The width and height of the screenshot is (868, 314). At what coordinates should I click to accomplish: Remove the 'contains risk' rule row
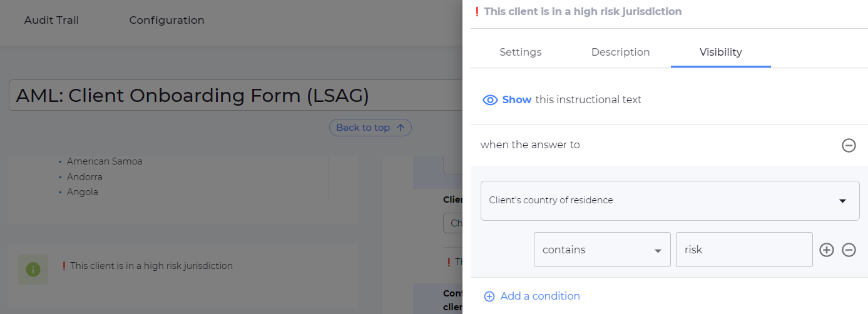tap(849, 250)
